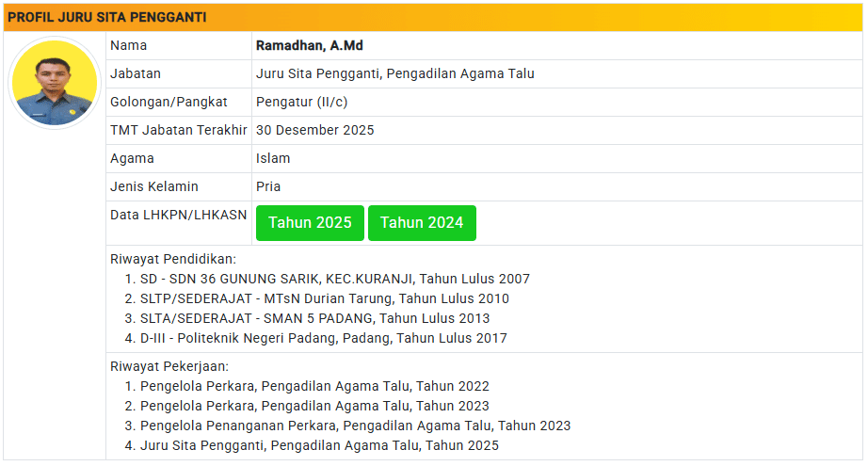The image size is (868, 466).
Task: Click the Jenis Kelamin value Pria
Action: 268,186
